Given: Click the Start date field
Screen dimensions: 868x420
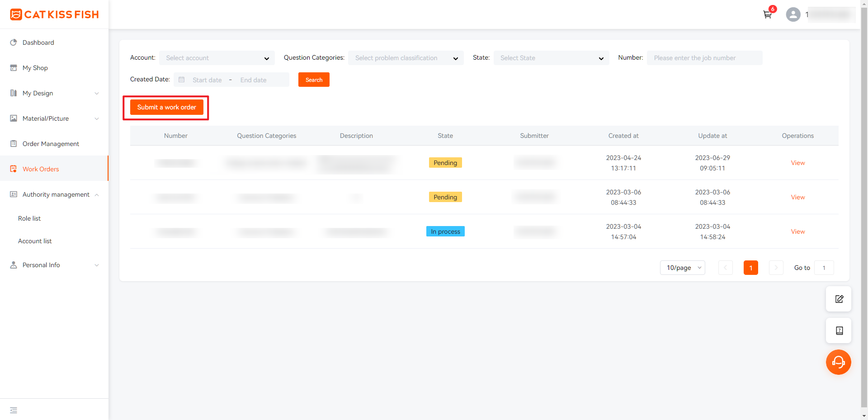Looking at the screenshot, I should pos(207,80).
